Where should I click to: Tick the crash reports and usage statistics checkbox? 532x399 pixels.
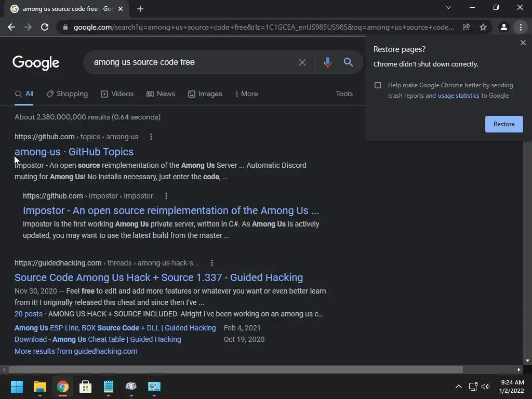point(378,85)
